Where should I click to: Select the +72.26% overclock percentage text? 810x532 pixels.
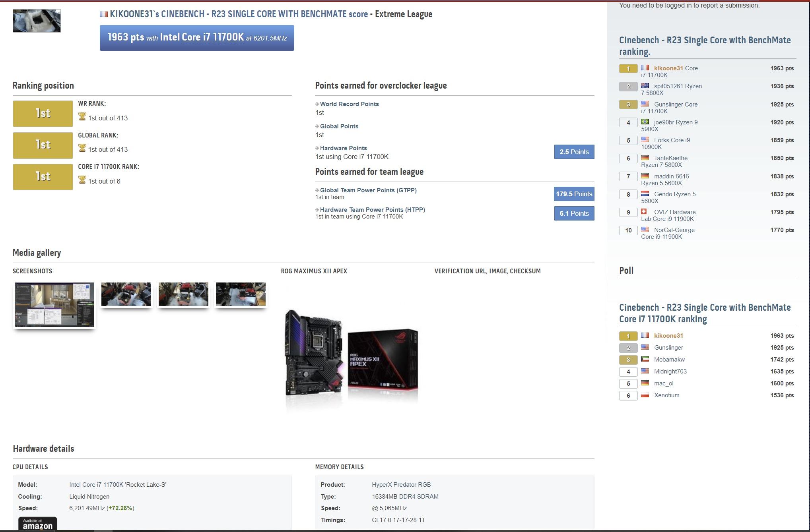point(120,508)
